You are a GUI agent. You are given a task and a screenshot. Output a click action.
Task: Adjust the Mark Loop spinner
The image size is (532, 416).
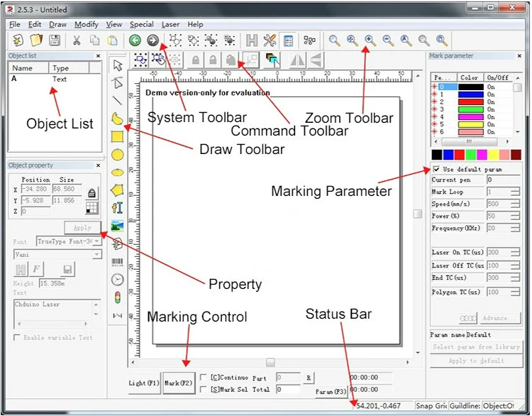[515, 192]
